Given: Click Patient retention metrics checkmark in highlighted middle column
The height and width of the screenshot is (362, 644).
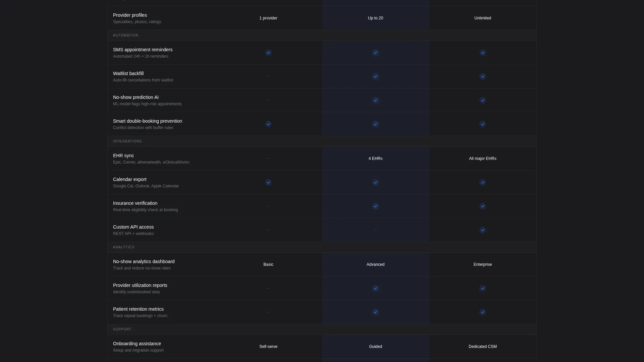Looking at the screenshot, I should [376, 312].
